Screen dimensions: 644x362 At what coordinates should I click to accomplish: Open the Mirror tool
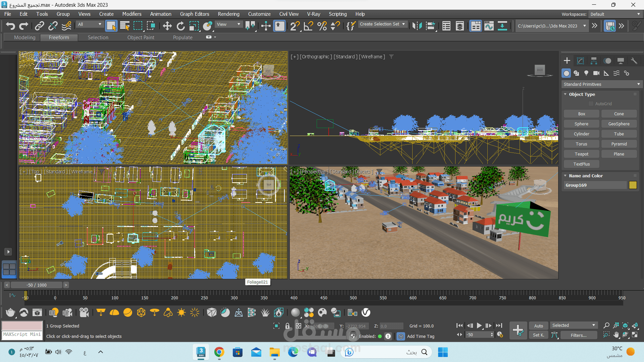pyautogui.click(x=417, y=26)
